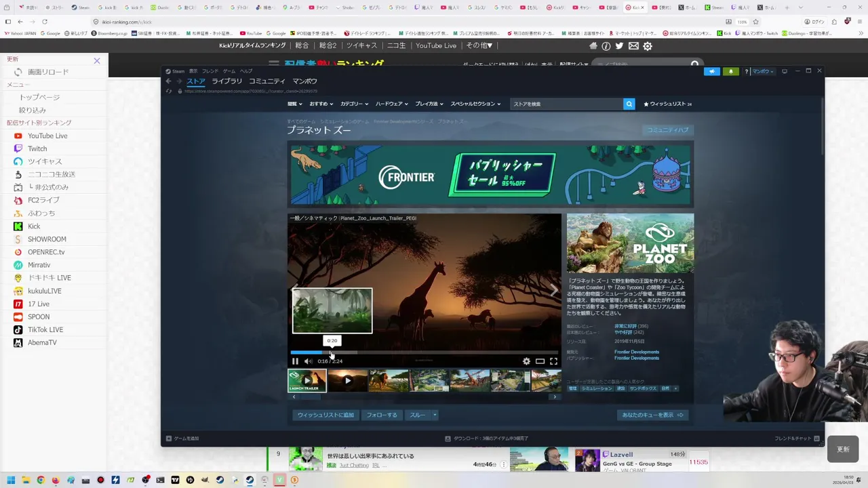Screen dimensions: 868x488
Task: Expand the スペシャルセクション dropdown
Action: [475, 104]
